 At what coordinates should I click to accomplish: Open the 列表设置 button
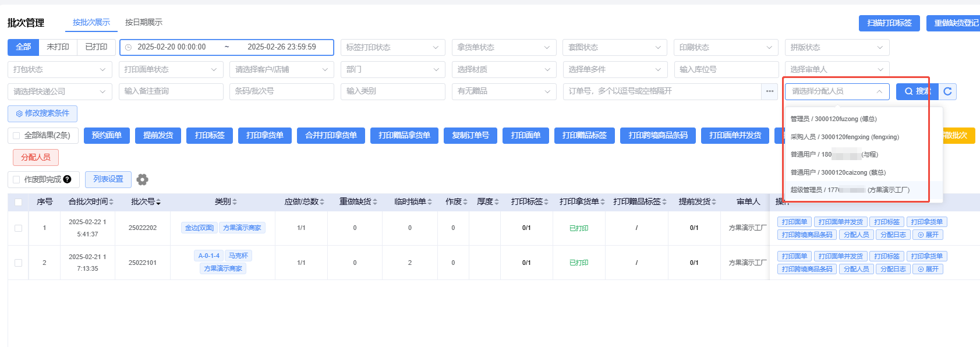(108, 179)
